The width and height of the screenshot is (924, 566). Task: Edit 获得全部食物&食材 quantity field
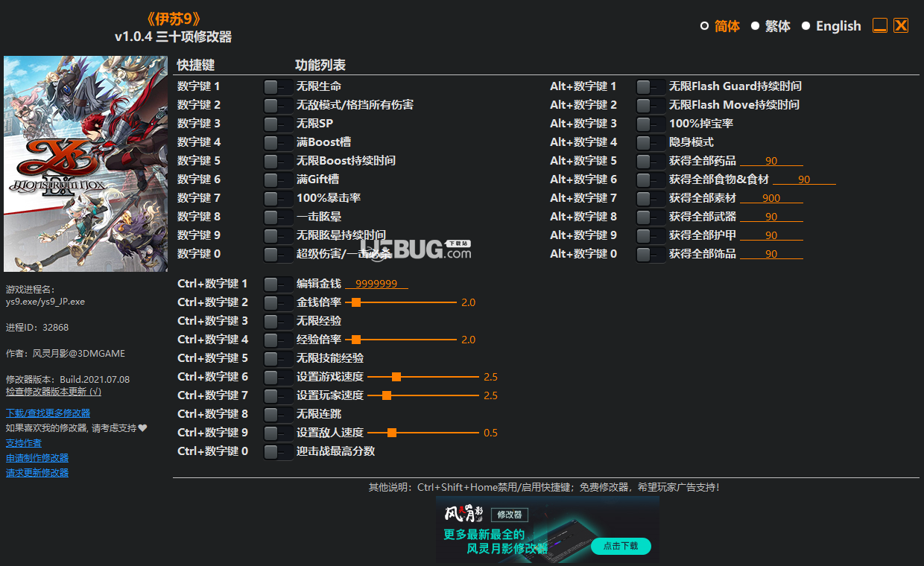tap(804, 179)
